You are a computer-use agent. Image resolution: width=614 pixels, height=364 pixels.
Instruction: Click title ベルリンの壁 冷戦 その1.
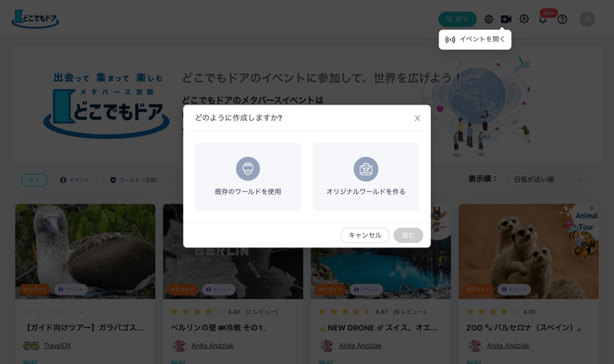[x=218, y=328]
